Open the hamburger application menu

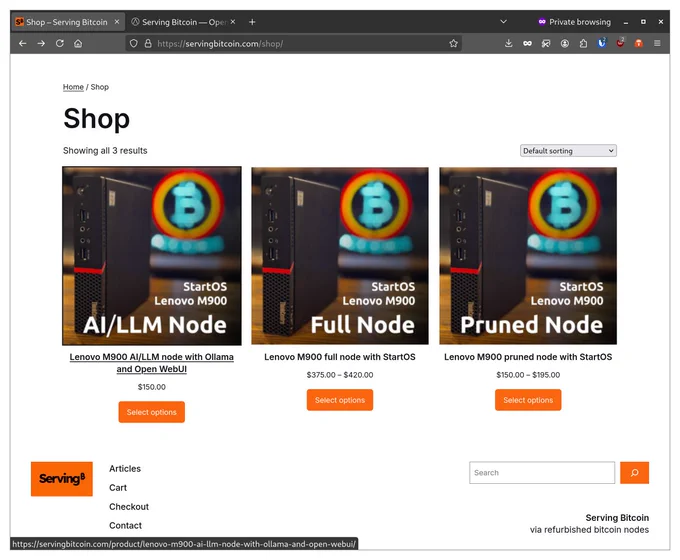[657, 43]
